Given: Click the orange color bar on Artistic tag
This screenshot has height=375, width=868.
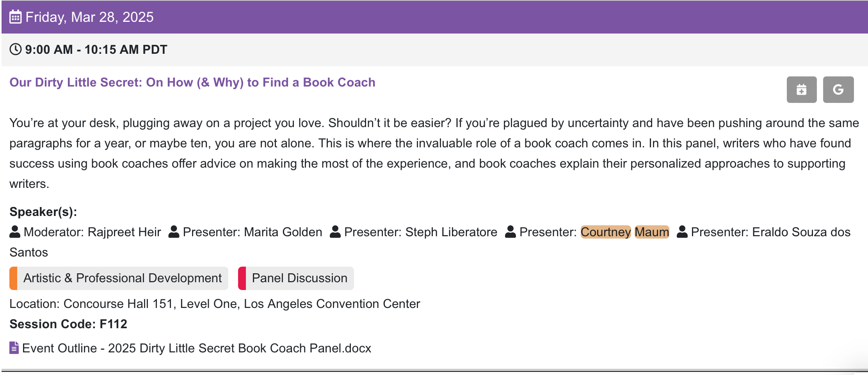Looking at the screenshot, I should [13, 278].
